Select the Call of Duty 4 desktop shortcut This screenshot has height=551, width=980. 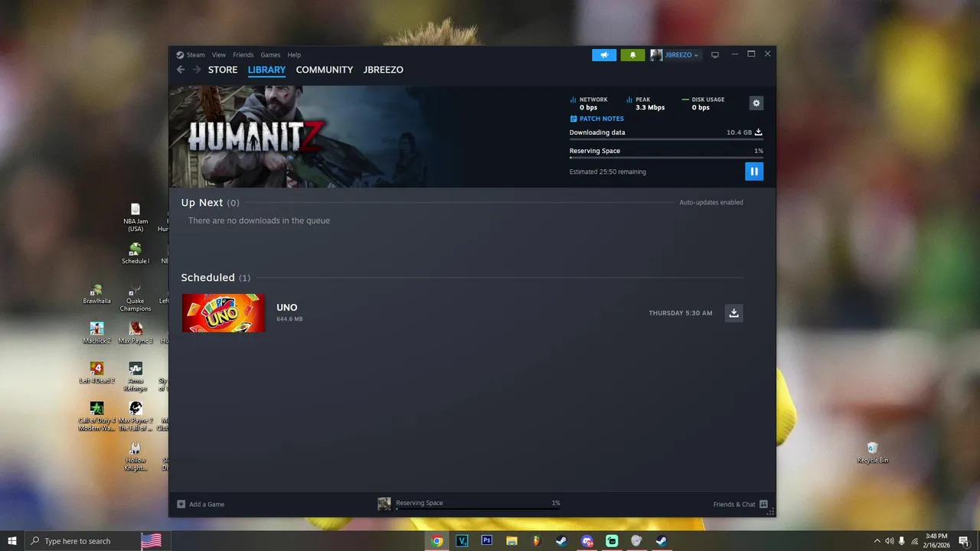(x=96, y=417)
